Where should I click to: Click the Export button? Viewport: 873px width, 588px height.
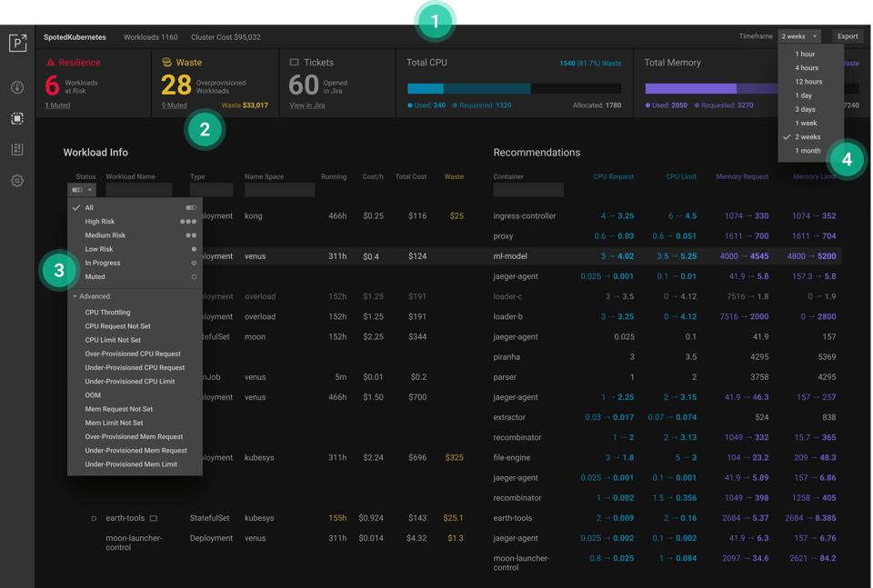click(x=848, y=36)
